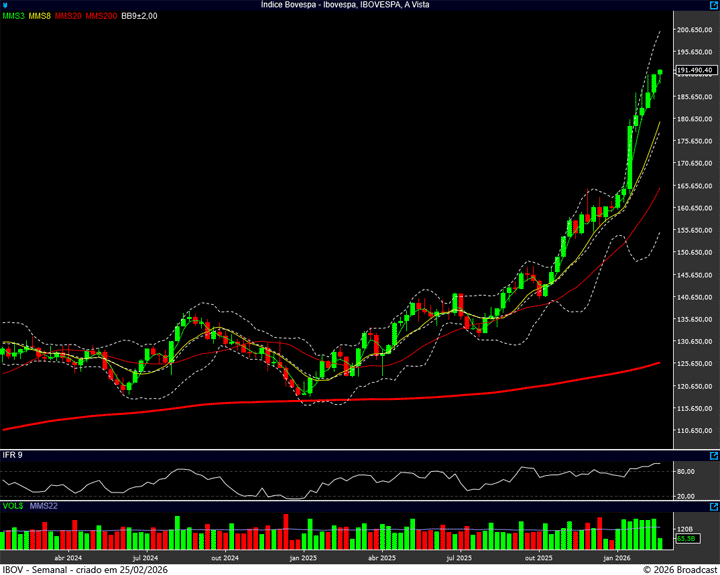
Task: Select the yellow MMS8 indicator label
Action: pyautogui.click(x=40, y=17)
